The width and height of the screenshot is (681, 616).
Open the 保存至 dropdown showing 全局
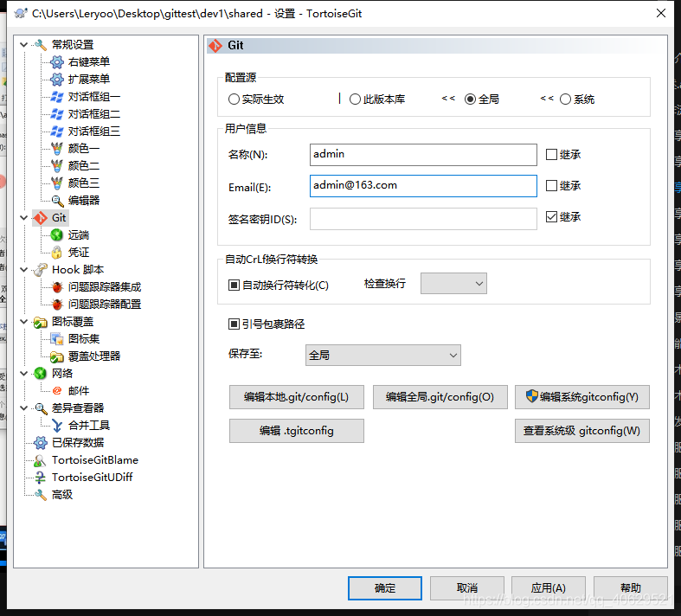[x=383, y=355]
